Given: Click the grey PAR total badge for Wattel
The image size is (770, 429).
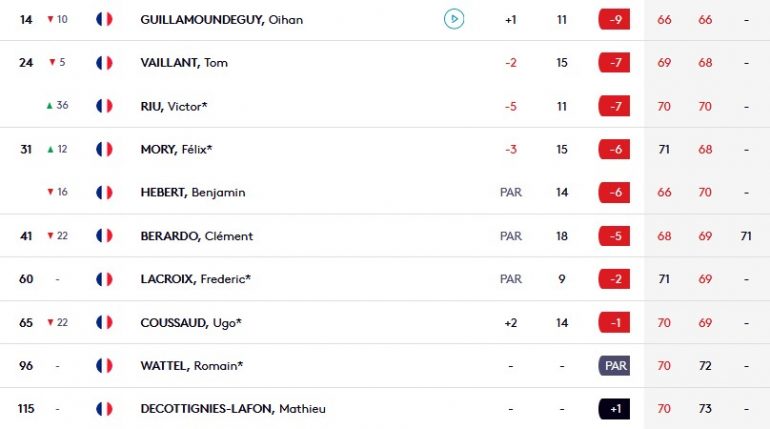Looking at the screenshot, I should click(614, 366).
